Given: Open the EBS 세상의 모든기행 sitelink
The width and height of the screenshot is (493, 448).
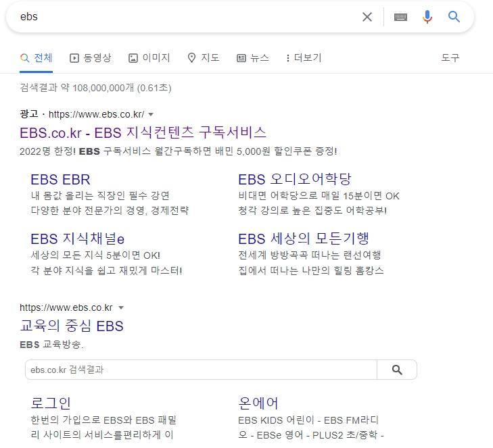Looking at the screenshot, I should click(x=303, y=238).
